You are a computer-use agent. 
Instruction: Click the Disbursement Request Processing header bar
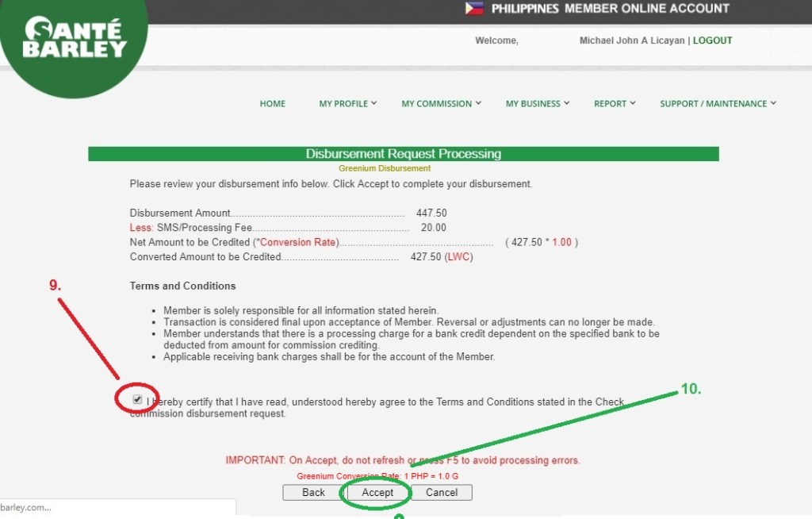pos(403,154)
